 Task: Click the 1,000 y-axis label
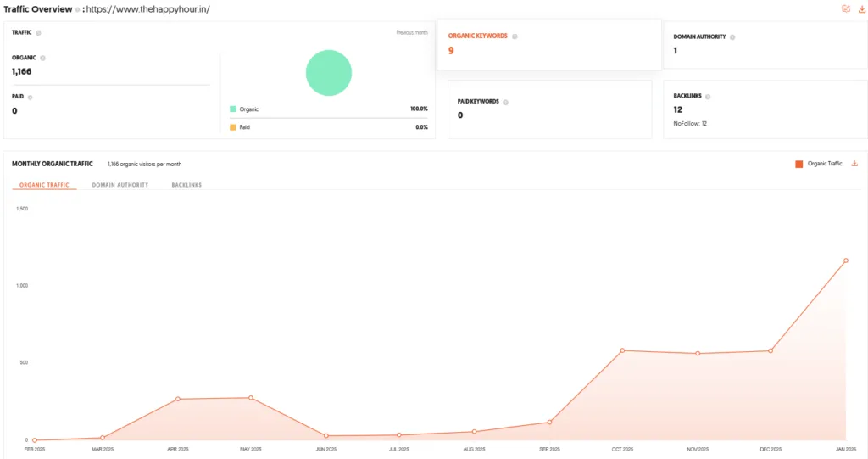[22, 286]
